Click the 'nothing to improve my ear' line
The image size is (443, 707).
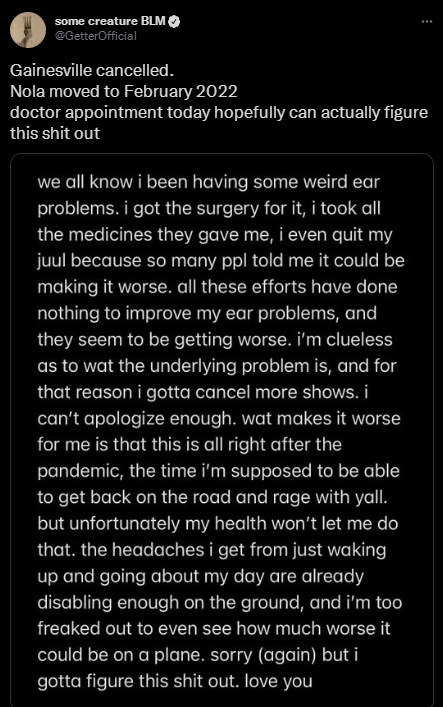[207, 313]
